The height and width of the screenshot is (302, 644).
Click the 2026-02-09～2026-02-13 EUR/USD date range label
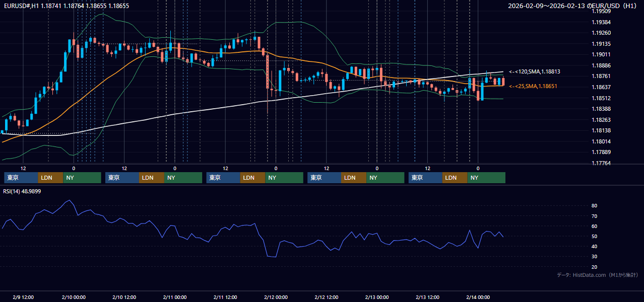tap(573, 6)
